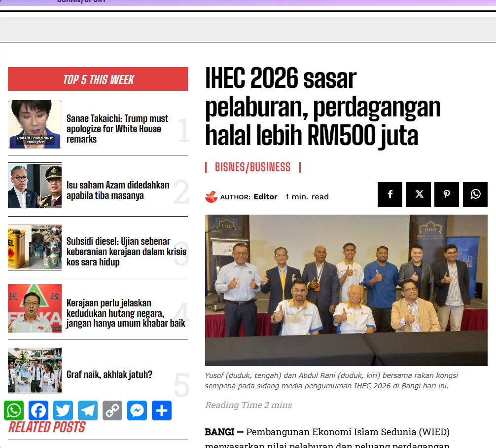496x448 pixels.
Task: Click green WhatsApp icon in bottom share bar
Action: pos(14,410)
